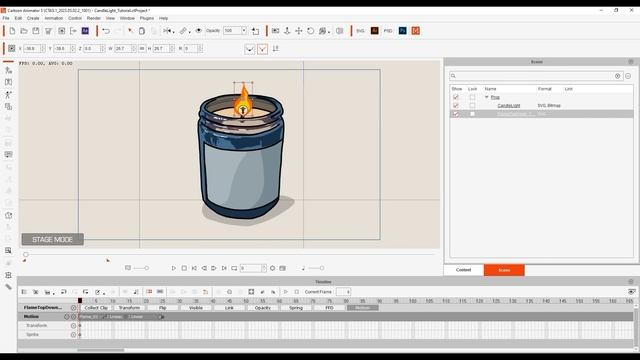Open the Create menu
This screenshot has height=360, width=640.
click(33, 18)
